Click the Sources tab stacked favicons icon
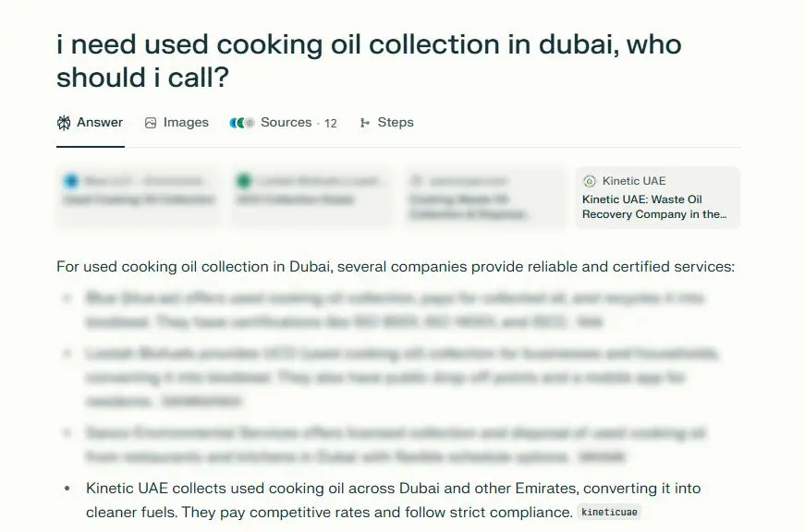This screenshot has width=805, height=532. click(241, 121)
